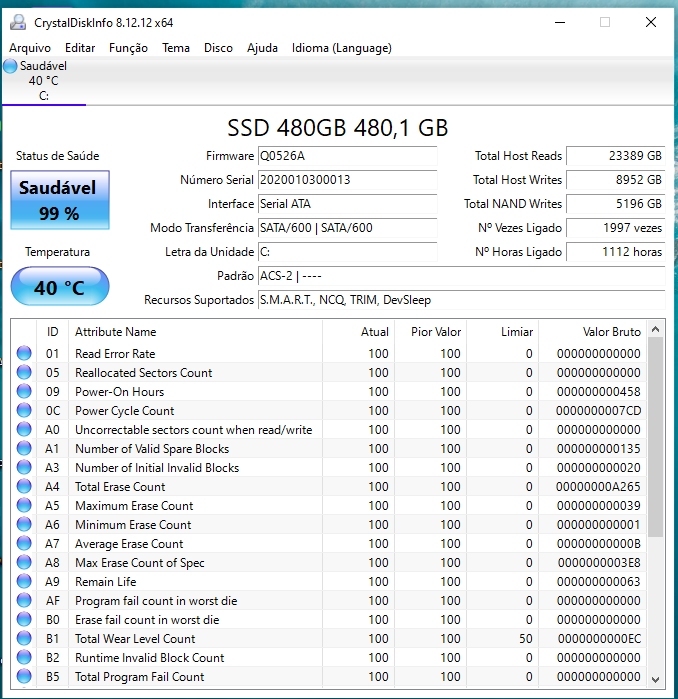Click status orb for Power-On Hours row
The image size is (678, 699).
pos(24,391)
